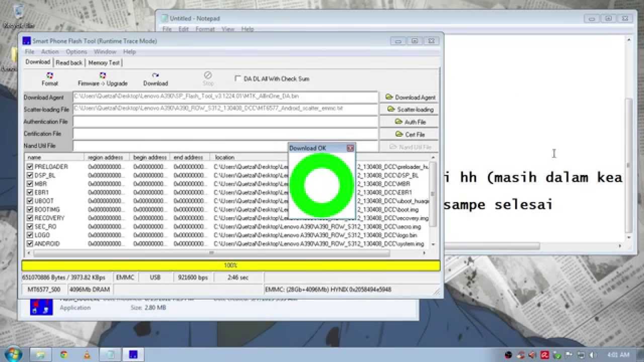The image size is (644, 362).
Task: Click the Download Agent path field
Action: pyautogui.click(x=225, y=97)
